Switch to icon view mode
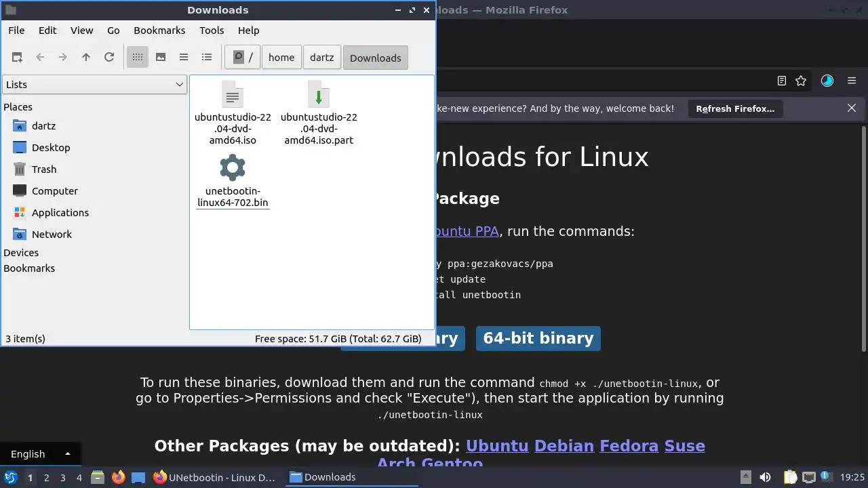Image resolution: width=868 pixels, height=488 pixels. tap(138, 58)
